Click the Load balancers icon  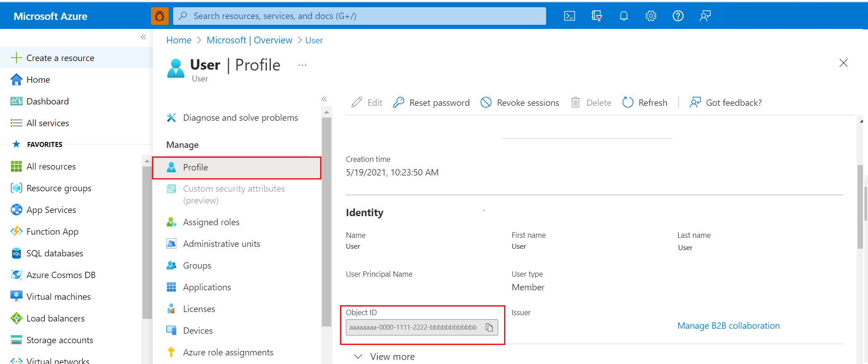16,318
